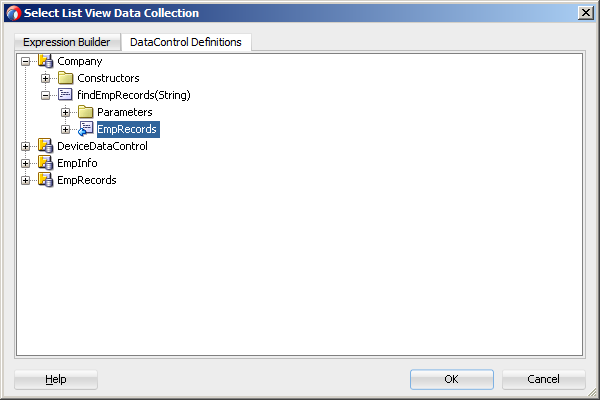Click the EmpInfo data control icon

coord(45,163)
